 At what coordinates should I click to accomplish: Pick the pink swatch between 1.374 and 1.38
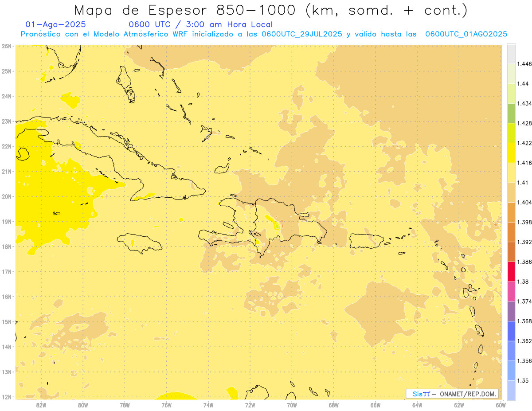pyautogui.click(x=511, y=292)
